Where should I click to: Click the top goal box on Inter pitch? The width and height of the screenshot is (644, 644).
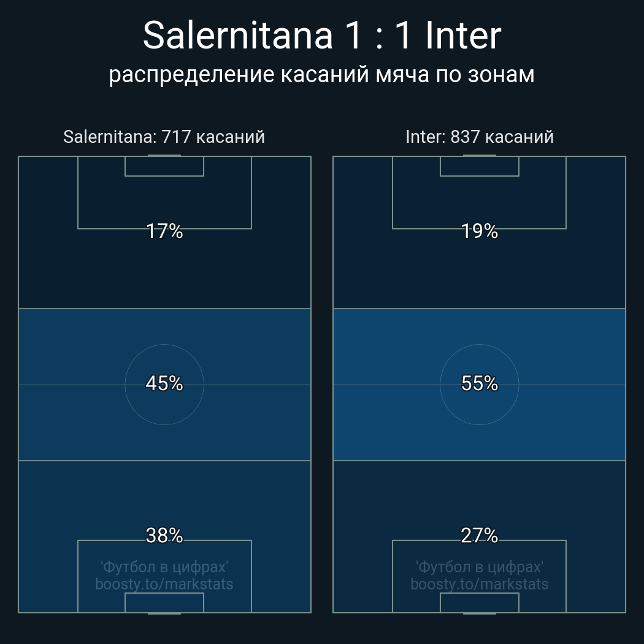479,166
